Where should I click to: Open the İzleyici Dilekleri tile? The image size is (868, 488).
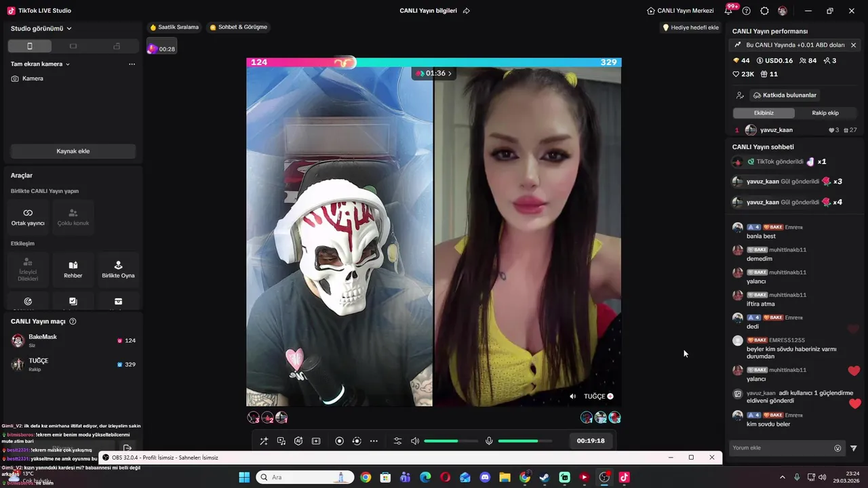(28, 270)
